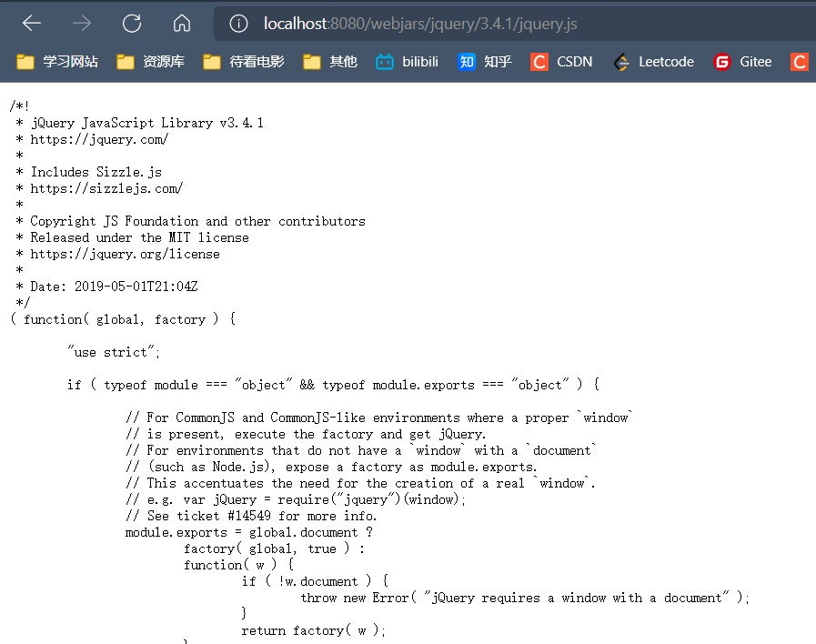This screenshot has height=644, width=816.
Task: Click the 'e.g. var jQuery = require("jquery")(window);' comment
Action: click(296, 500)
